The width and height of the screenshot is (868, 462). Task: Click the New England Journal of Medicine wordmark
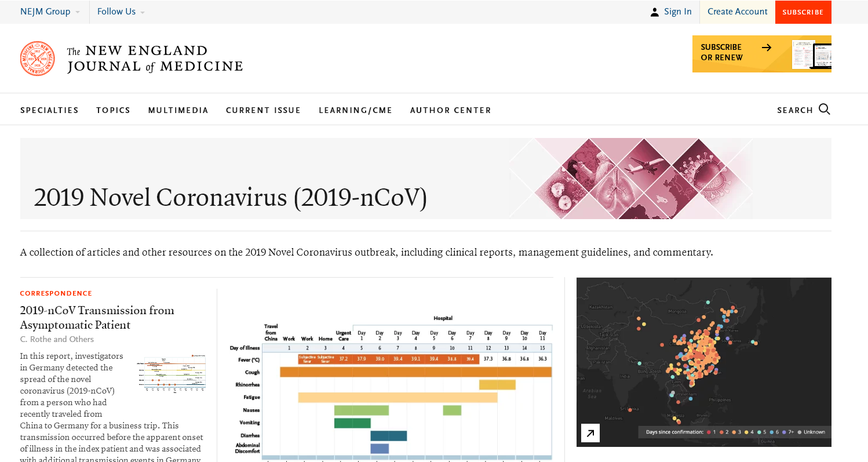155,59
